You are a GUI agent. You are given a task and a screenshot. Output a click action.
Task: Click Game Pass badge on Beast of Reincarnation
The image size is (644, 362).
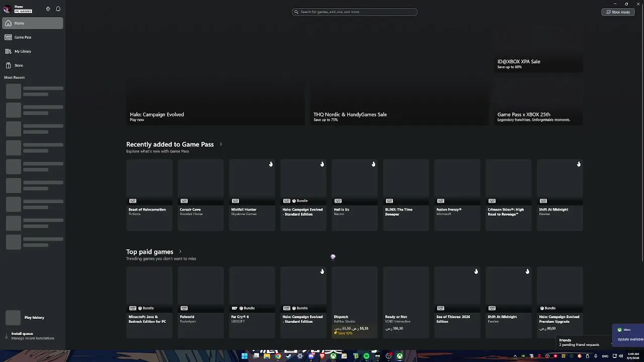(x=133, y=201)
